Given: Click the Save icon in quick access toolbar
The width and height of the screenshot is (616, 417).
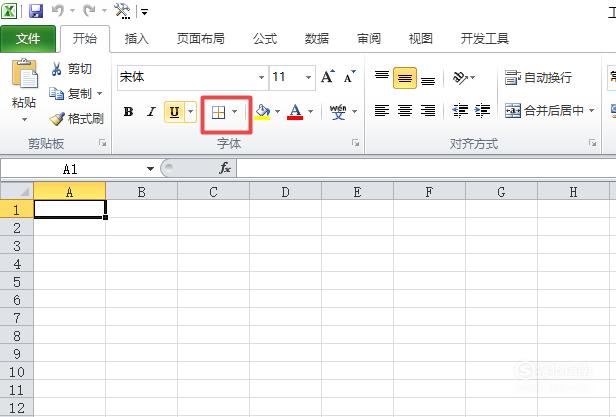Looking at the screenshot, I should (x=36, y=11).
